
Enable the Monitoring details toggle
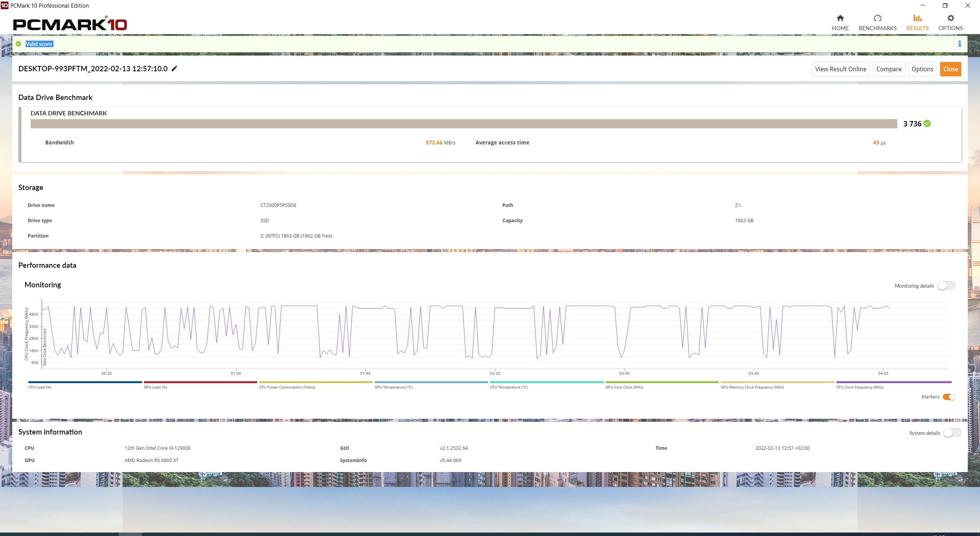click(x=946, y=286)
